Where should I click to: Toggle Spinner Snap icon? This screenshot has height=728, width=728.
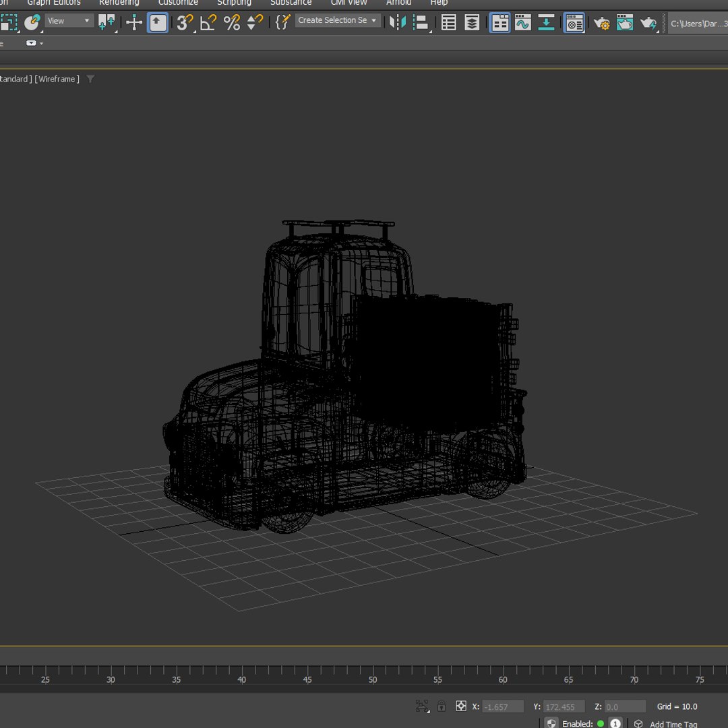click(254, 22)
